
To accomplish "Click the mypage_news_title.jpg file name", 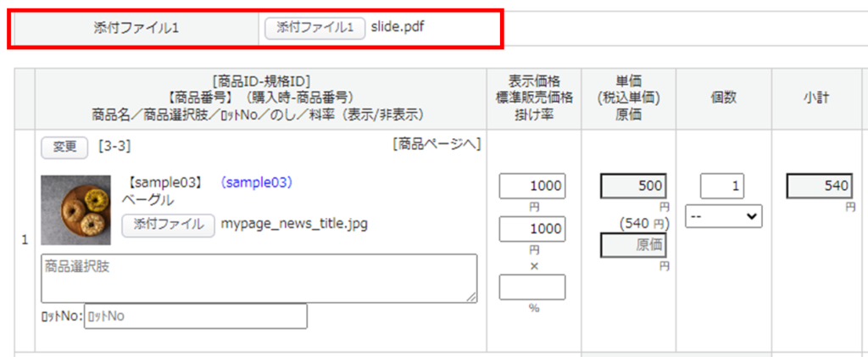I will point(294,225).
